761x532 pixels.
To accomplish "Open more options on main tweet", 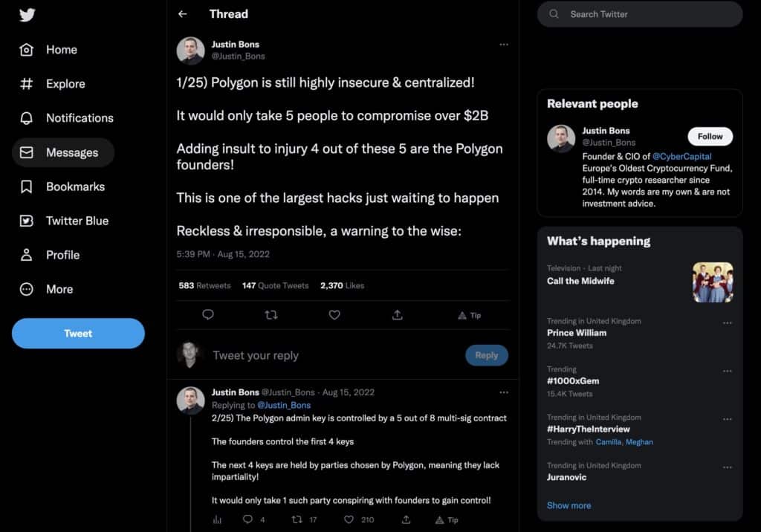I will [x=504, y=45].
